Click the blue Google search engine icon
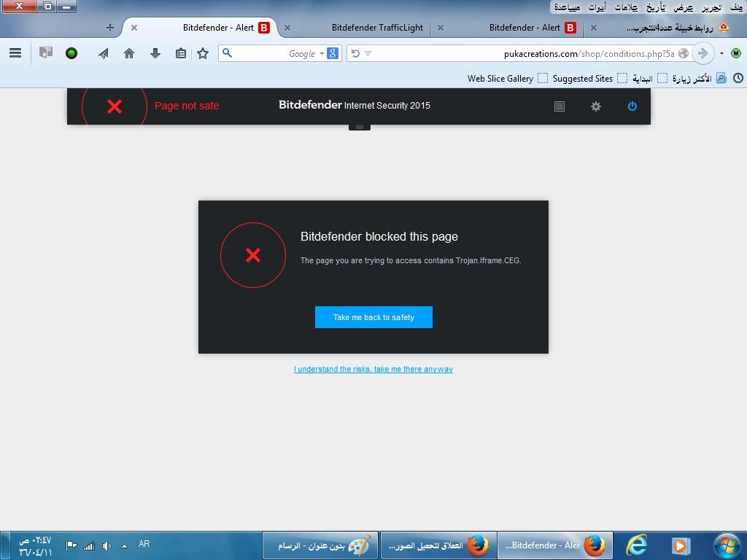The height and width of the screenshot is (560, 747). click(x=333, y=53)
